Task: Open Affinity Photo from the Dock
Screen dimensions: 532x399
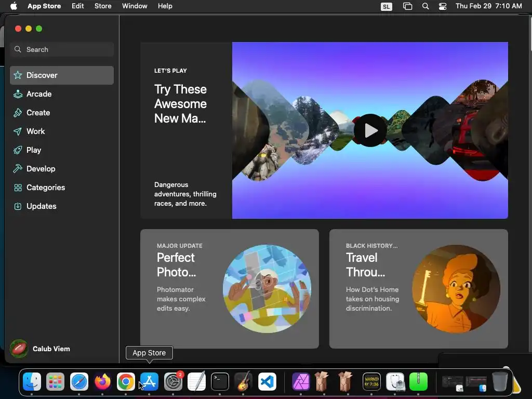Action: point(301,382)
